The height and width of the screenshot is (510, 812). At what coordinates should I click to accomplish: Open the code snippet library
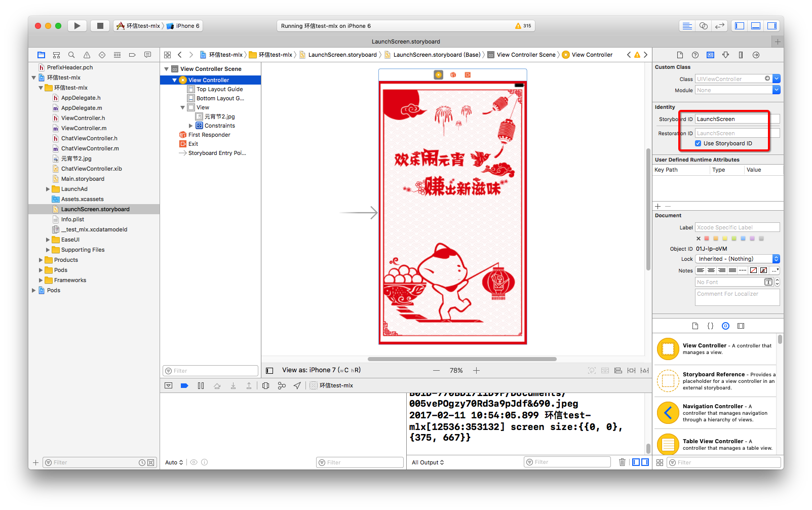tap(710, 326)
